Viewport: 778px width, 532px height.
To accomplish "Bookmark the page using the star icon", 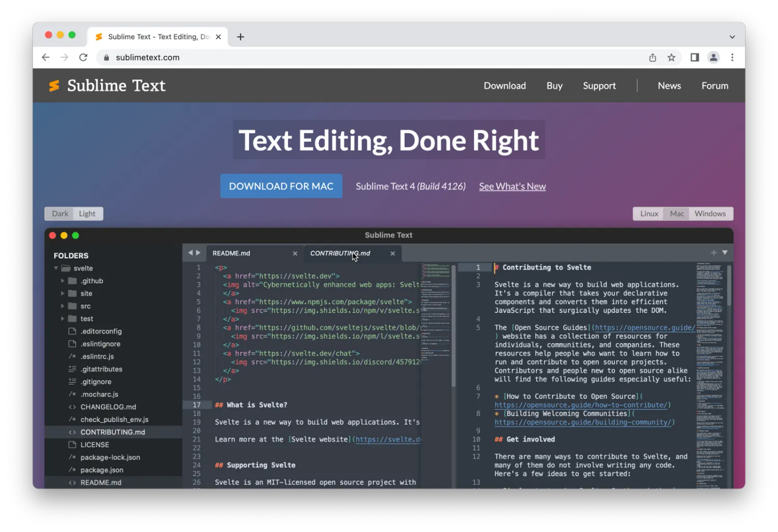I will [671, 57].
